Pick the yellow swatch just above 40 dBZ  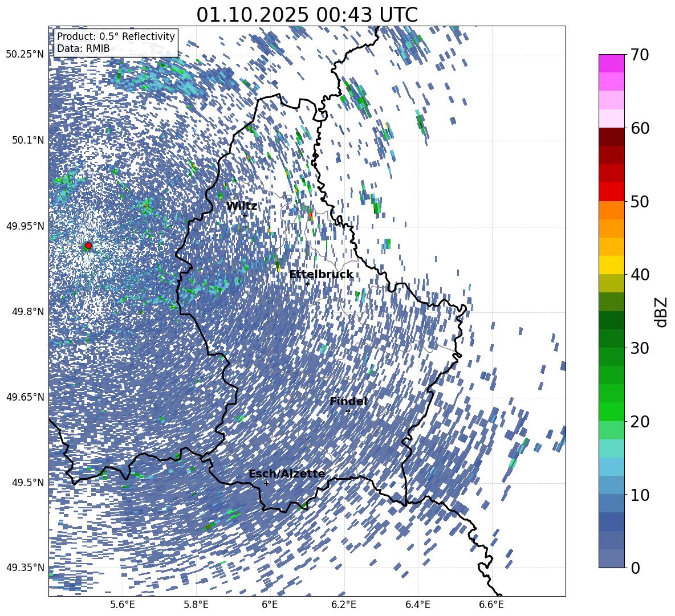click(x=611, y=265)
